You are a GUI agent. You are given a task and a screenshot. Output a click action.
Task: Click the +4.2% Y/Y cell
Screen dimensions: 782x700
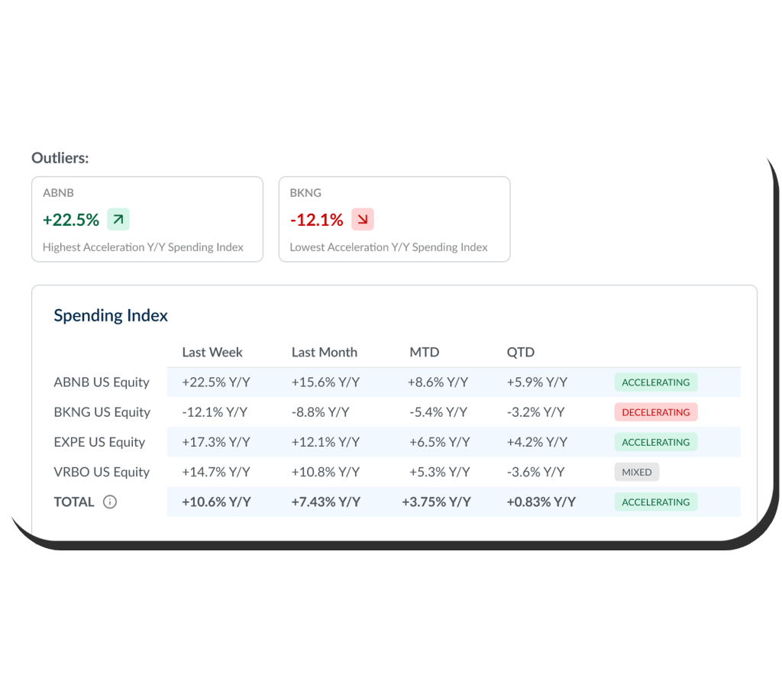(x=537, y=442)
